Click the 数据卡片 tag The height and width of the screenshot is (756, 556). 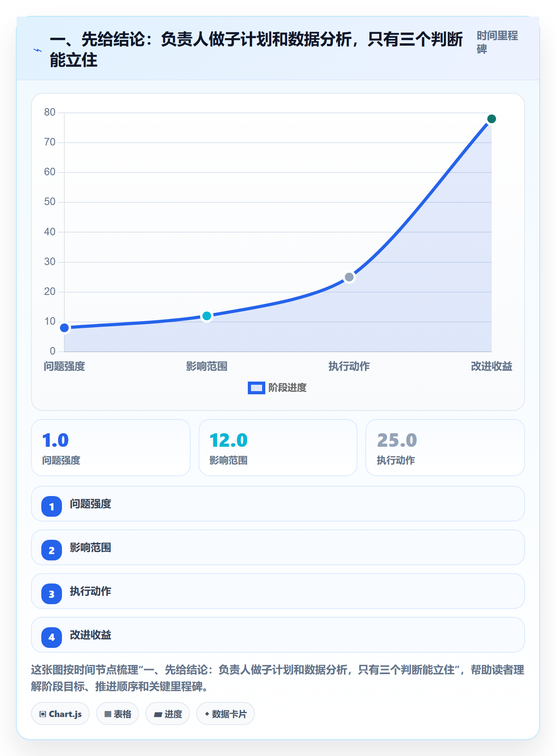coord(226,714)
